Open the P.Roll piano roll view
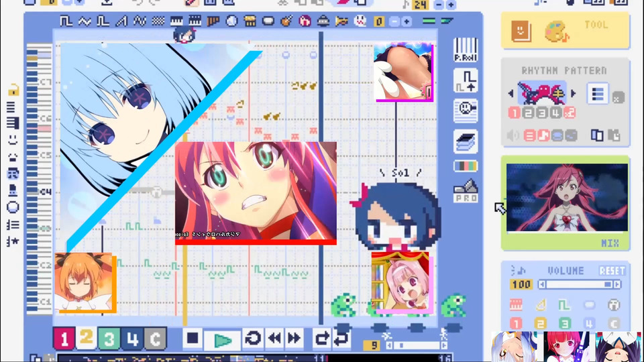Image resolution: width=644 pixels, height=362 pixels. click(x=466, y=50)
